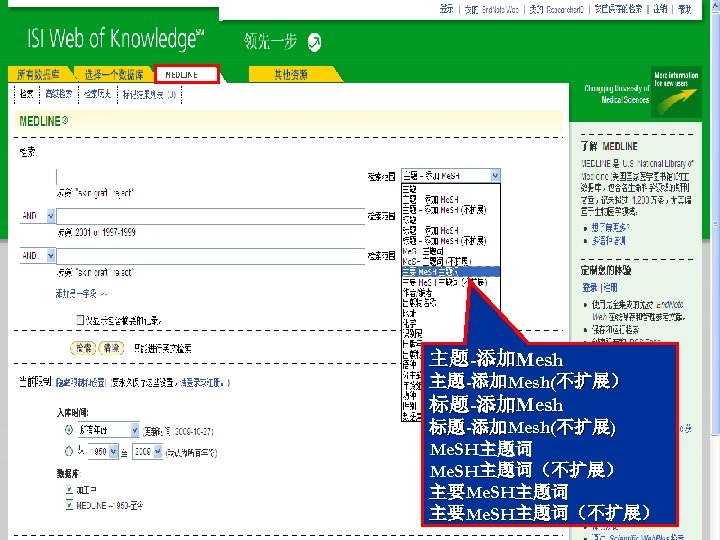This screenshot has height=540, width=720.
Task: Select the highlighted 主要 MeSH 主题词 option
Action: [x=450, y=271]
